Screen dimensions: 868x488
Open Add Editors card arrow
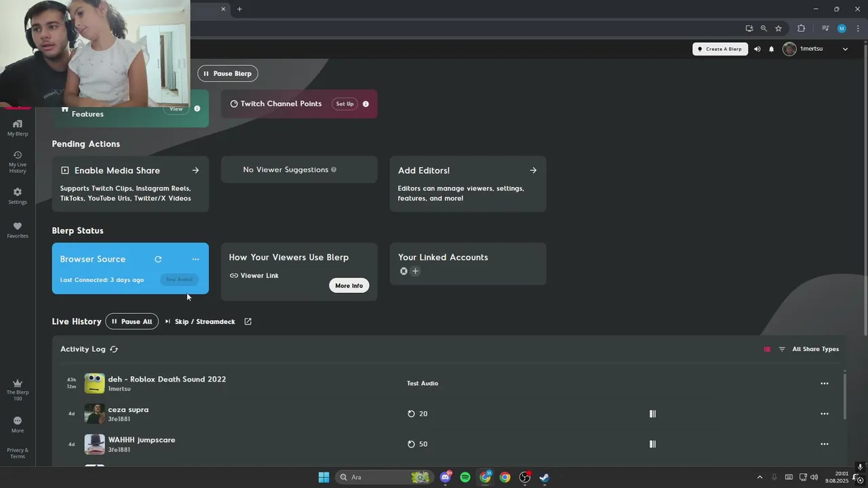tap(533, 170)
